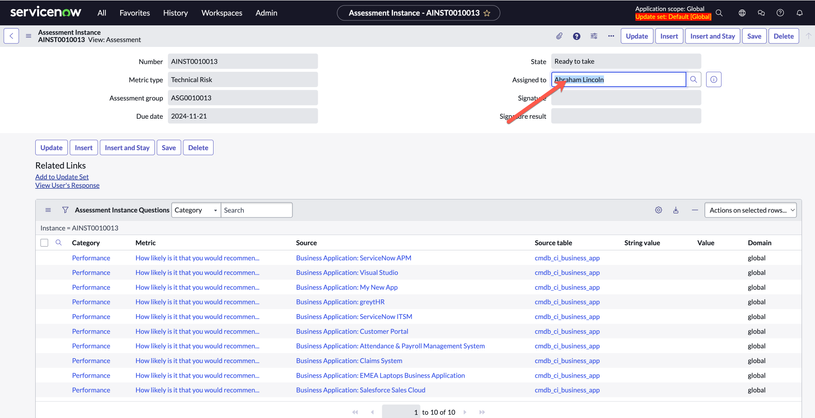Click the Assigned to field with Abraham Lincoln
This screenshot has height=418, width=815.
[619, 80]
